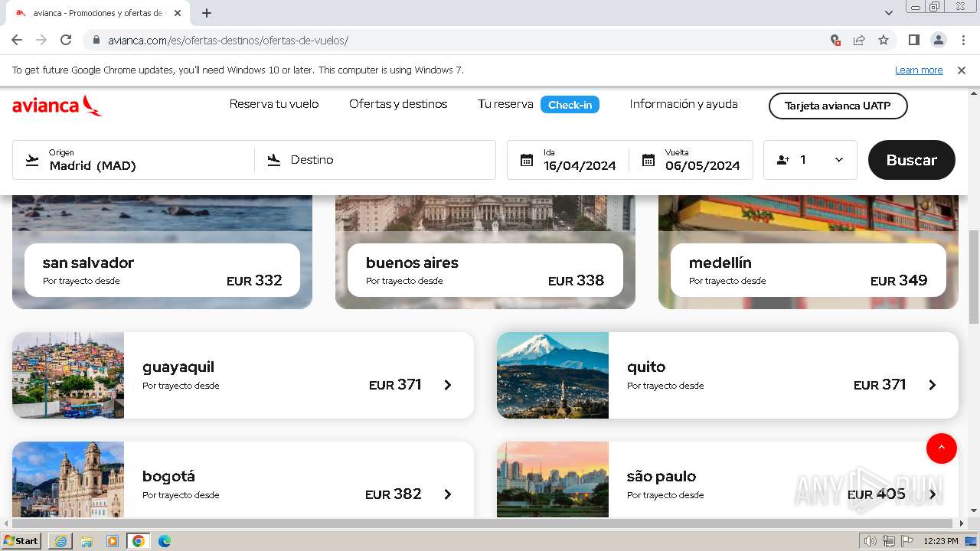Screen dimensions: 980x551
Task: Close the avianca browser tab
Action: pyautogui.click(x=178, y=13)
